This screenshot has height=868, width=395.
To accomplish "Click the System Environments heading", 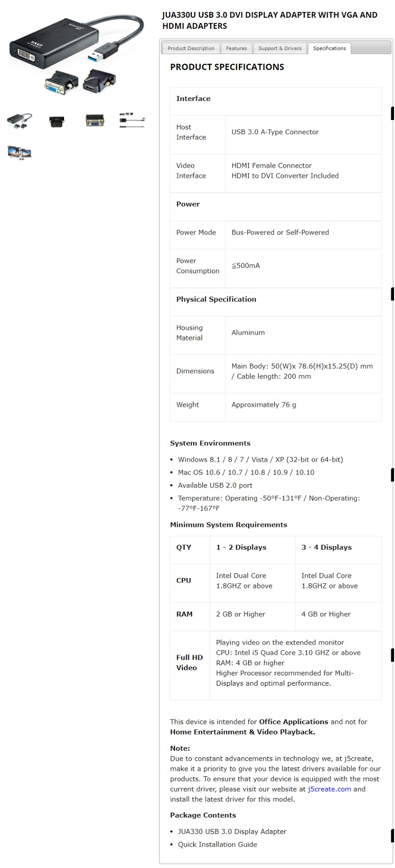I will [x=210, y=443].
